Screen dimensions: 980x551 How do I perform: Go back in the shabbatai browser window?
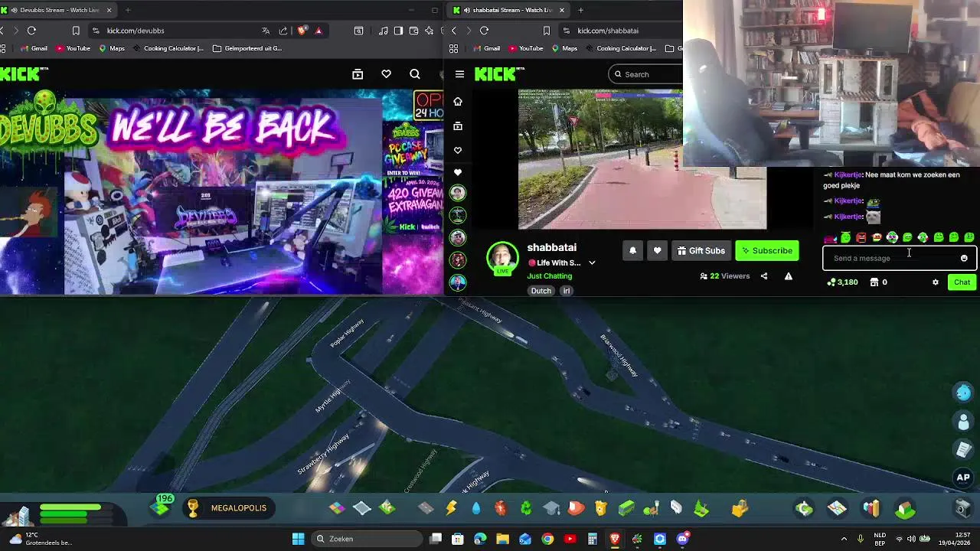pos(454,31)
